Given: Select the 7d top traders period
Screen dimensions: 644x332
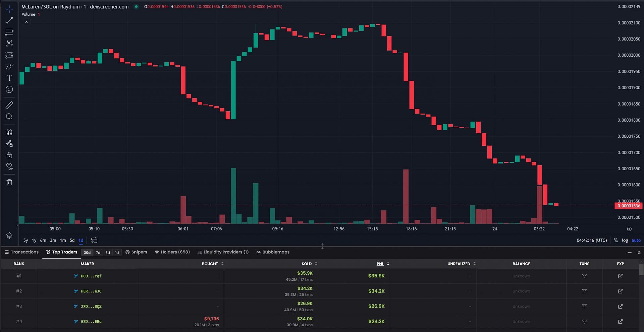Looking at the screenshot, I should click(98, 253).
